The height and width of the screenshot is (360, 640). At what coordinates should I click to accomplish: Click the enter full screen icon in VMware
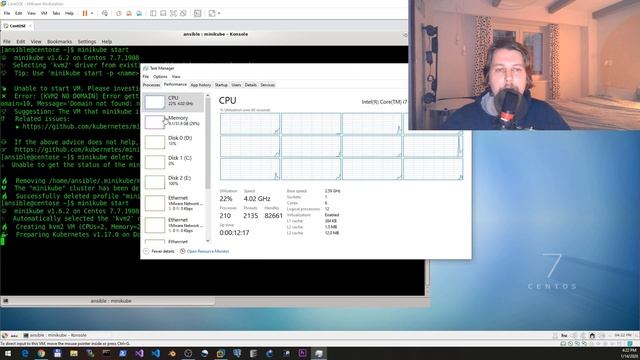click(x=173, y=13)
